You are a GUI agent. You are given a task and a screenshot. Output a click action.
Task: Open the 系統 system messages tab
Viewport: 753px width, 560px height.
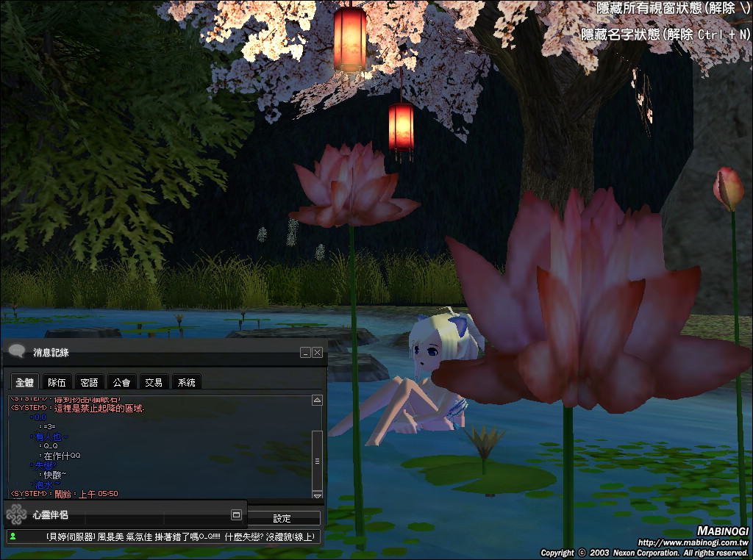pyautogui.click(x=186, y=382)
